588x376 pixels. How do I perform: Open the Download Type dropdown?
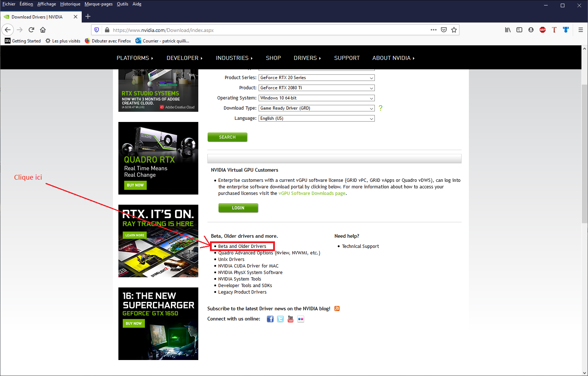pyautogui.click(x=316, y=108)
